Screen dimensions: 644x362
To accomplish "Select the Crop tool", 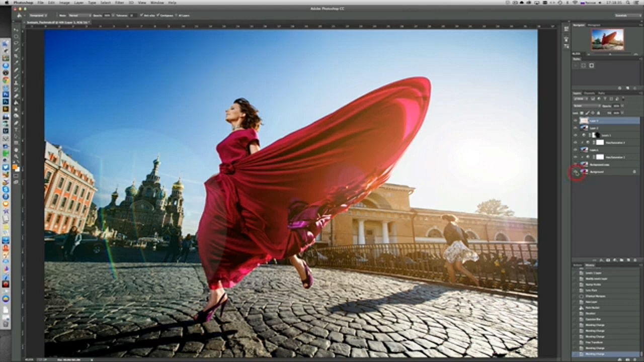I will 17,56.
